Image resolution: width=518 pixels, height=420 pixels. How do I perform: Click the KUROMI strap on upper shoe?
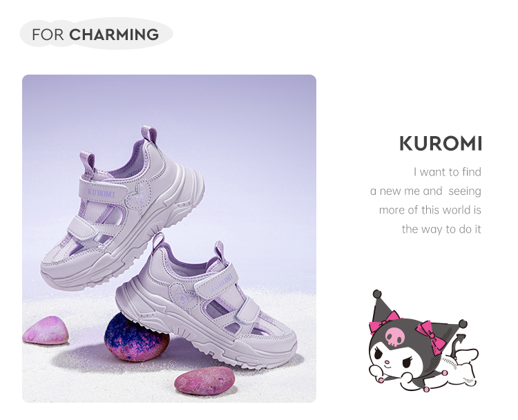click(103, 191)
